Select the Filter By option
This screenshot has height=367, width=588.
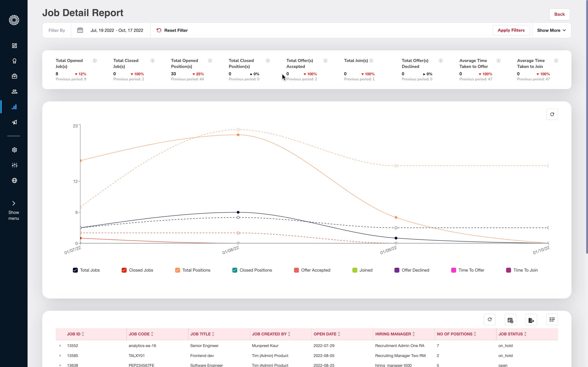pos(57,30)
